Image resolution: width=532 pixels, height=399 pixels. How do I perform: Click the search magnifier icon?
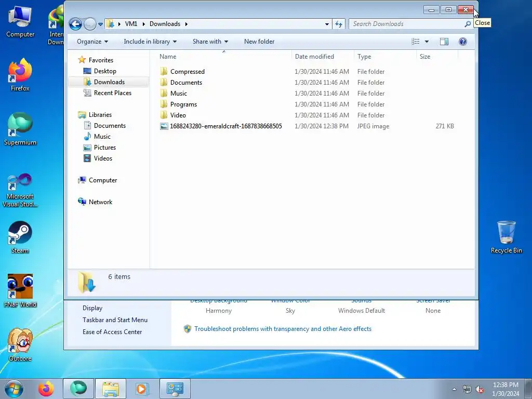click(468, 24)
